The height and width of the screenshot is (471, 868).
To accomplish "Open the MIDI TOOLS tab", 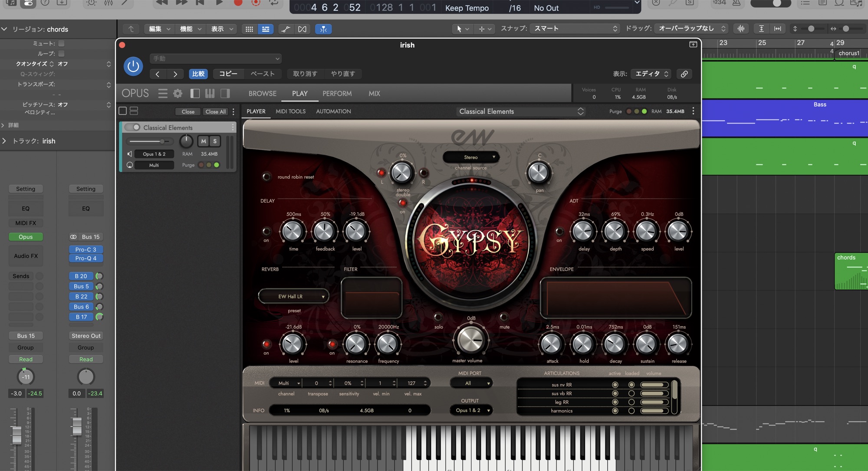I will pos(291,111).
